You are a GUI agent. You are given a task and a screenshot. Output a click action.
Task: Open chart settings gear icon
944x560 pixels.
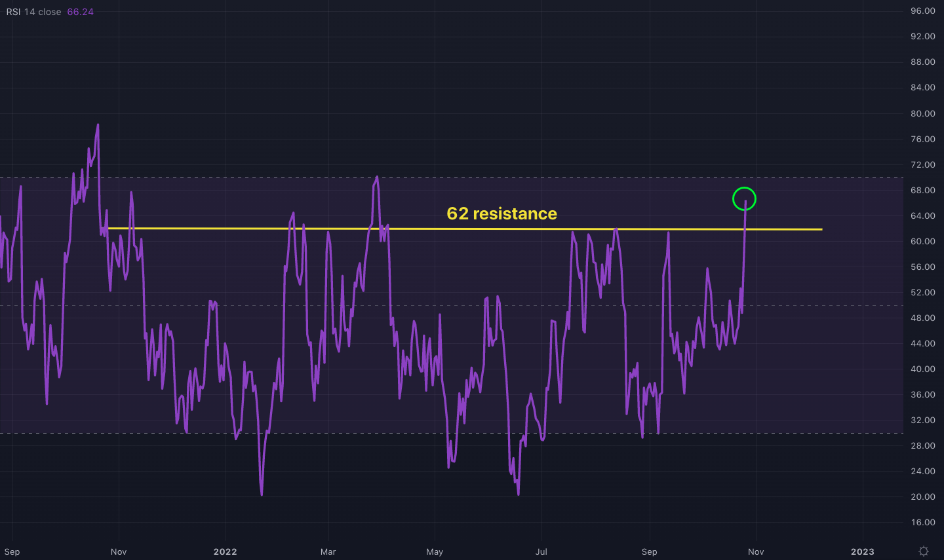(x=924, y=551)
